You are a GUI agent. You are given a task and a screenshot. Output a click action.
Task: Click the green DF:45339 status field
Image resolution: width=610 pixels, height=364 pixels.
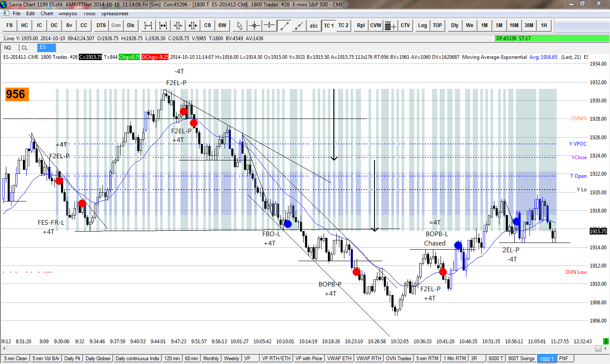coord(551,39)
